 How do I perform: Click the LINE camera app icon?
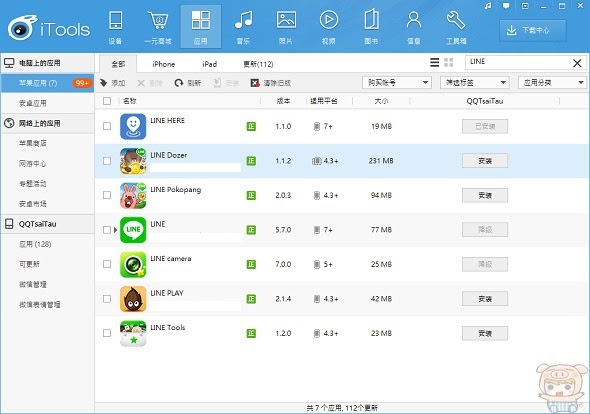(133, 264)
